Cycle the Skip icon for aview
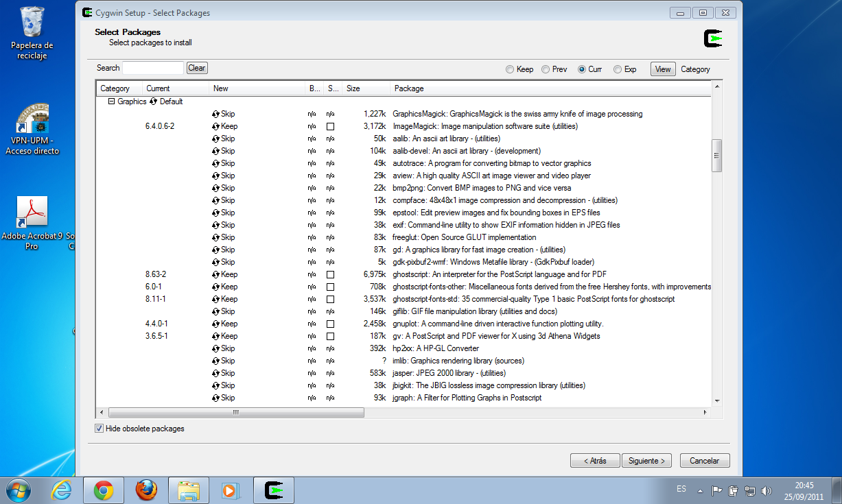The width and height of the screenshot is (842, 504). pyautogui.click(x=216, y=176)
